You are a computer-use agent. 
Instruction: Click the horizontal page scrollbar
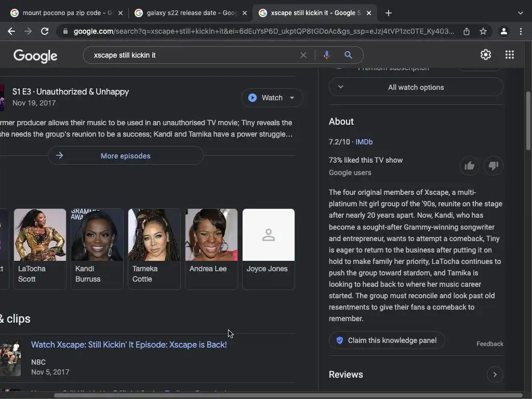click(288, 395)
